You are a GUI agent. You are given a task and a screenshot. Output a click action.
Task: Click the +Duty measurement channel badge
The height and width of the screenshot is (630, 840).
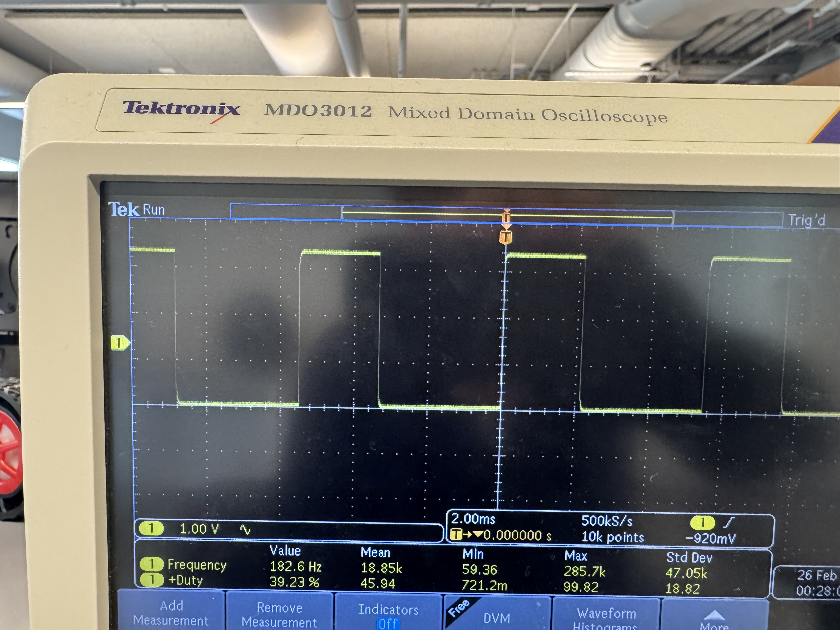(151, 580)
